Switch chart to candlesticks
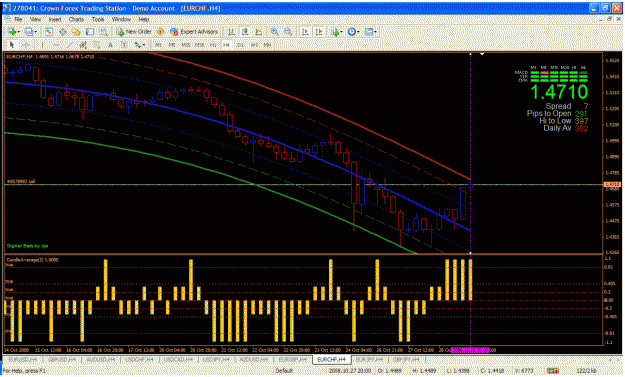The width and height of the screenshot is (625, 377). point(245,32)
